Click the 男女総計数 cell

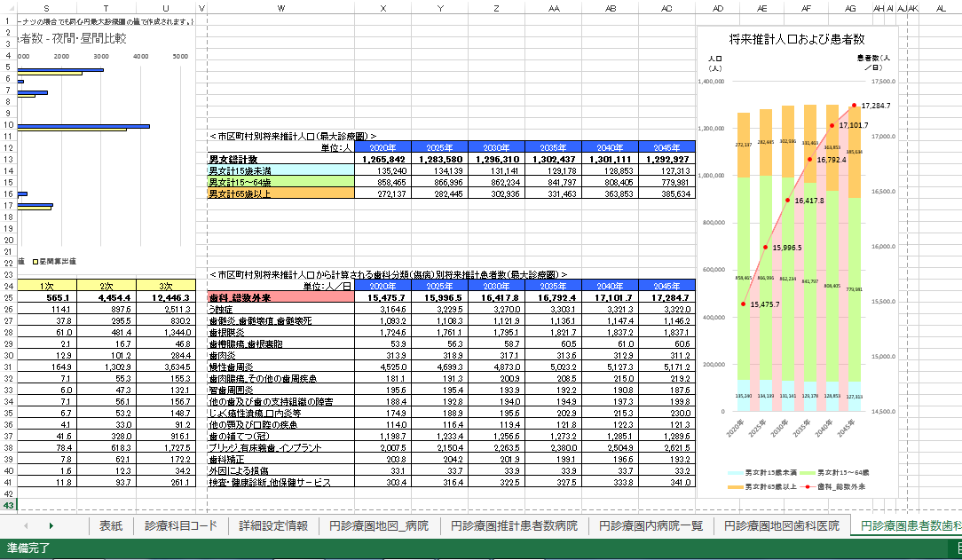281,160
